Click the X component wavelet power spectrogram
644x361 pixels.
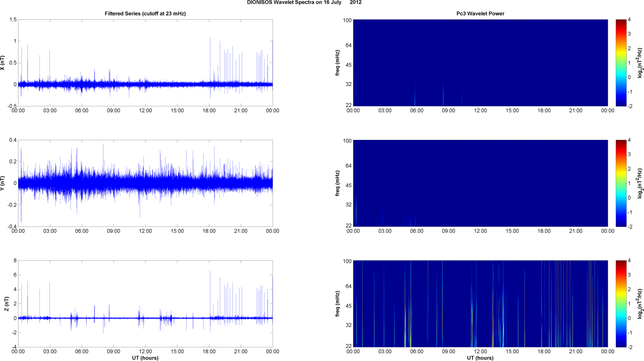pyautogui.click(x=480, y=63)
